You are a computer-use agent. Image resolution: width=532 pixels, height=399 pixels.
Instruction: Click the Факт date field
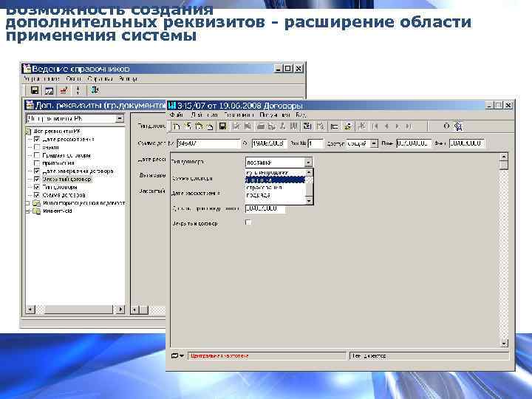tap(467, 143)
